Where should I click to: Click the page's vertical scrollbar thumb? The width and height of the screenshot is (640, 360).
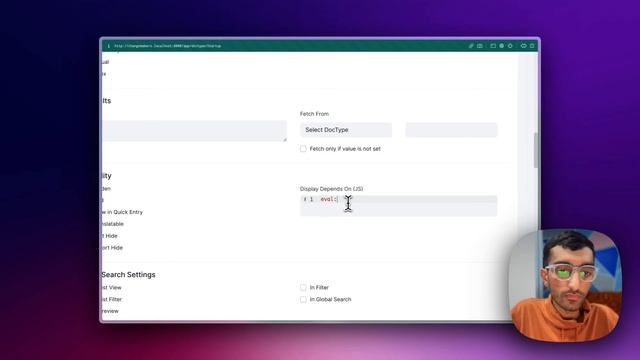[x=536, y=150]
